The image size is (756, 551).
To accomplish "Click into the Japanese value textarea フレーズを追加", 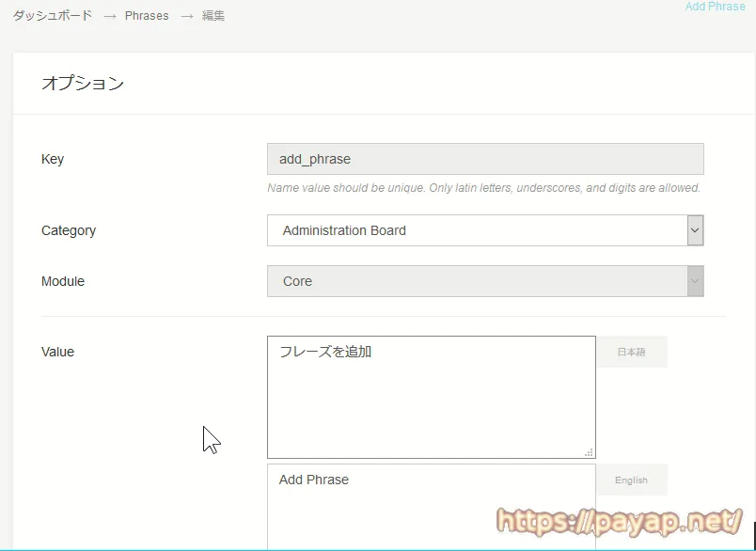I will click(x=431, y=397).
